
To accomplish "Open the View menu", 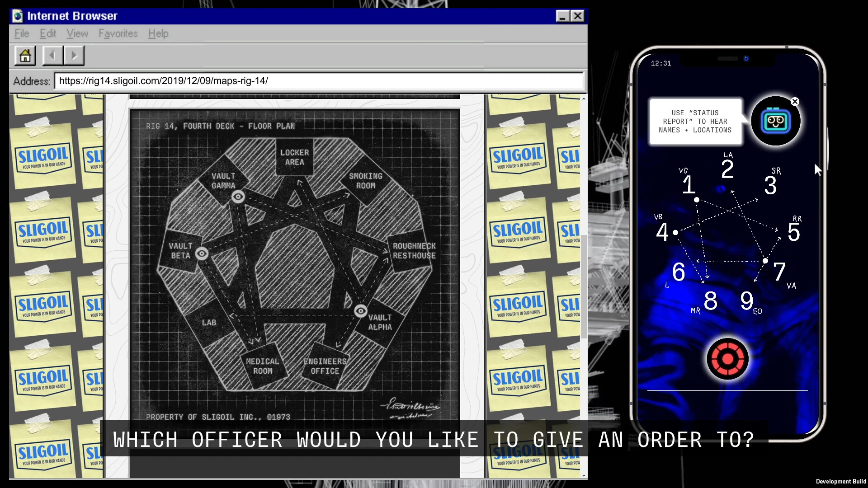I will pos(77,33).
